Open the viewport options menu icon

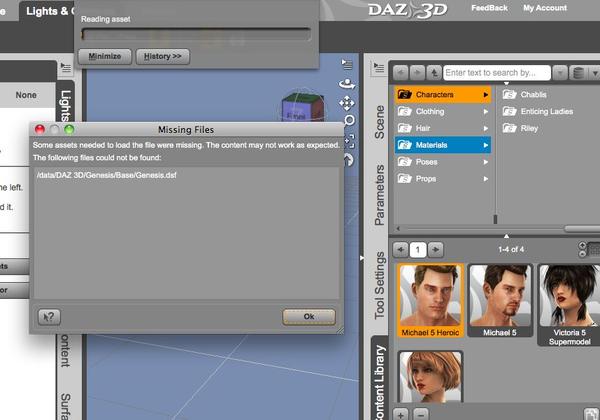click(x=347, y=64)
